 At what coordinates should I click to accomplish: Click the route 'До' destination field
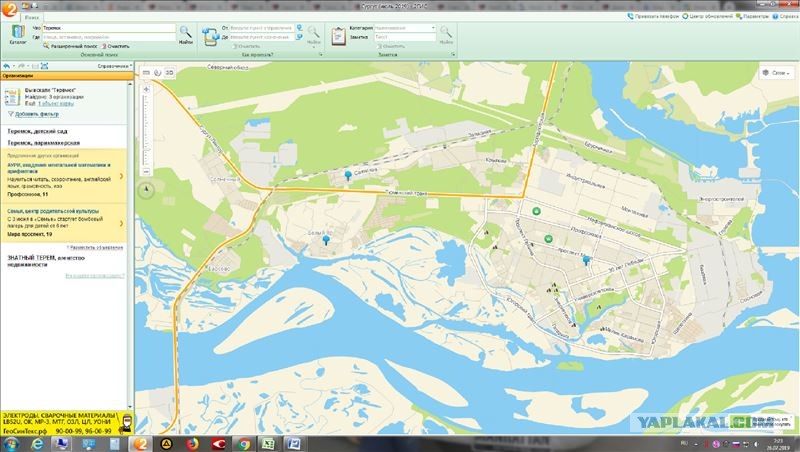coord(261,37)
